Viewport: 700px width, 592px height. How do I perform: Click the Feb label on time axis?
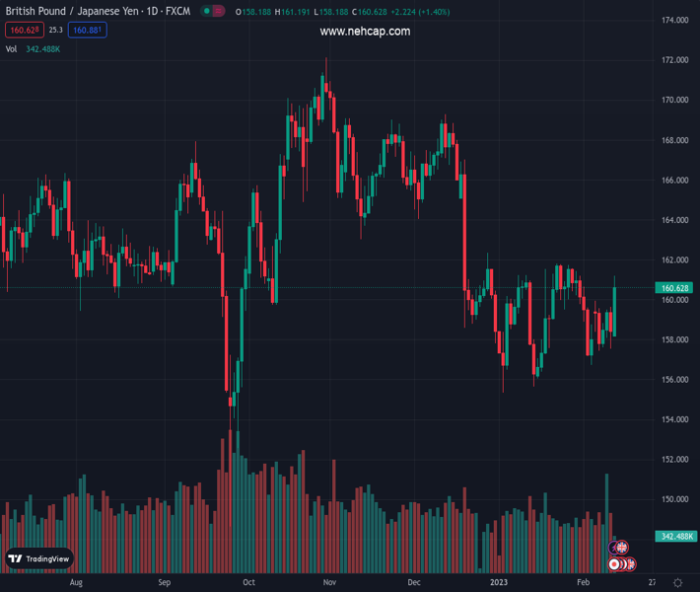point(584,582)
